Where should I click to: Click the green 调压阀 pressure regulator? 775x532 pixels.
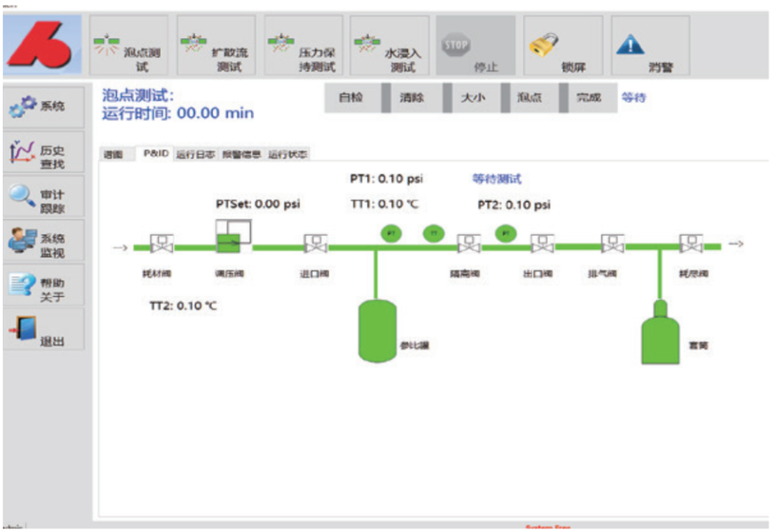click(x=229, y=243)
